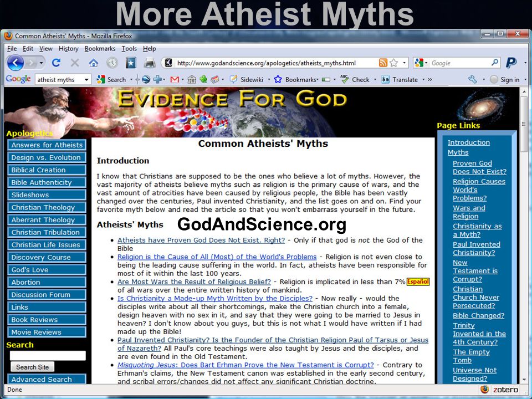The width and height of the screenshot is (532, 399).
Task: Open 'Discussion Forum' sidebar link
Action: [47, 294]
